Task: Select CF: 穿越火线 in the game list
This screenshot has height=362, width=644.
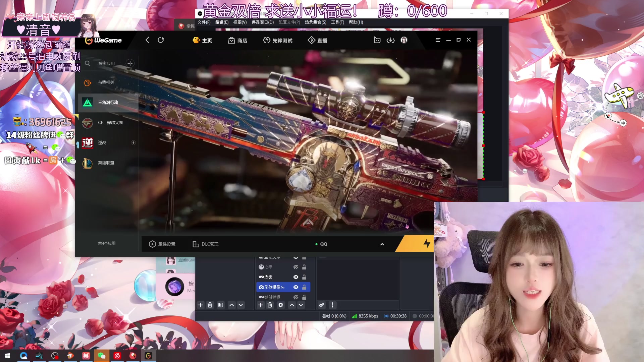Action: click(108, 123)
